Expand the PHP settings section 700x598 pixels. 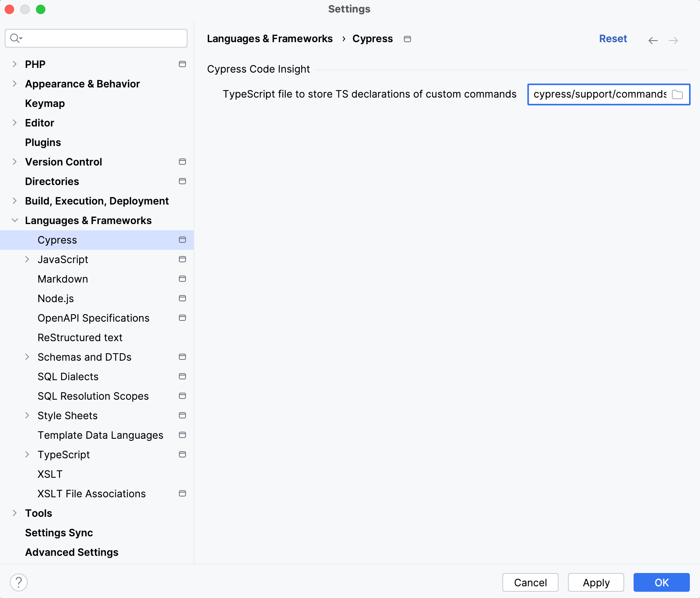point(14,64)
